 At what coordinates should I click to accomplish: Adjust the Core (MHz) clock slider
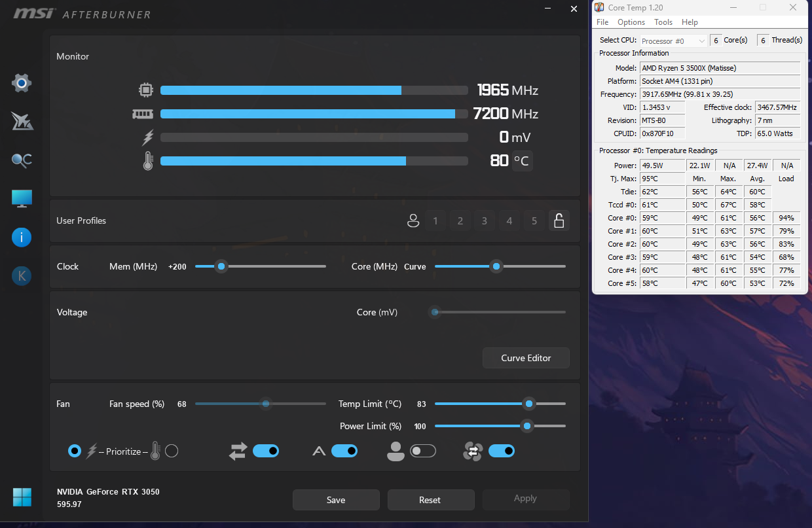[500, 266]
